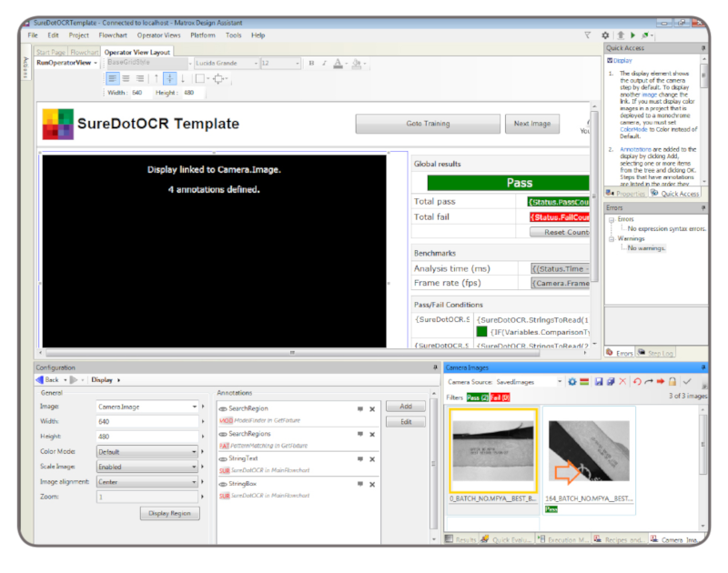This screenshot has height=573, width=728.
Task: Open the Platform menu
Action: [202, 35]
